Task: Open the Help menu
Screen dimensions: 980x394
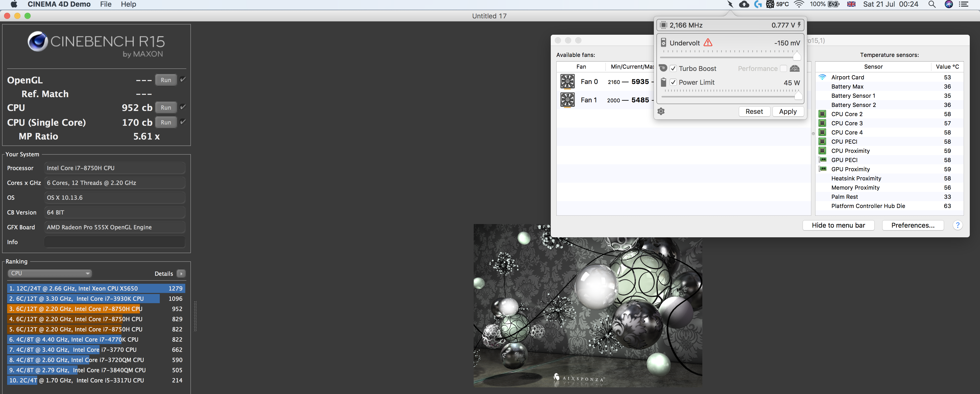Action: [129, 4]
